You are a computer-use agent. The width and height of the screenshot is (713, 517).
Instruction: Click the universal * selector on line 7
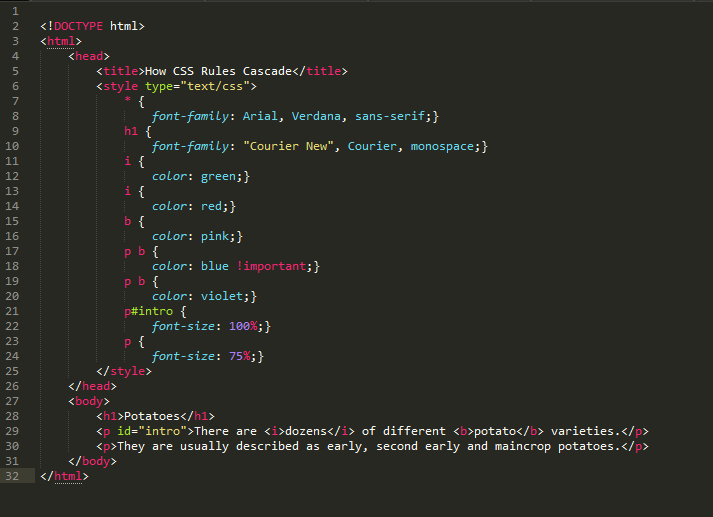point(128,100)
